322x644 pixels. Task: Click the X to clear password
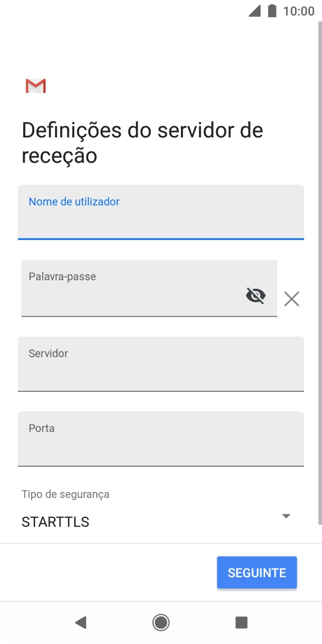[x=291, y=299]
